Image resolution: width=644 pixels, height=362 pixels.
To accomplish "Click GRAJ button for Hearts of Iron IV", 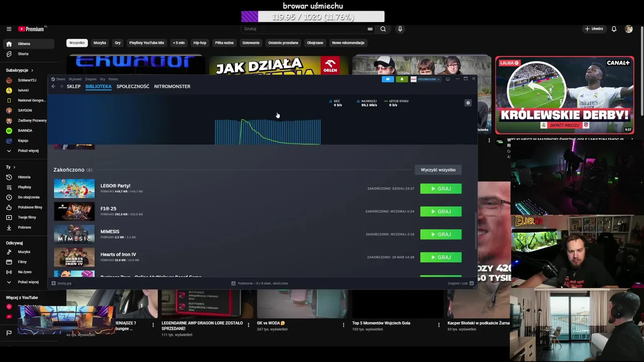I will 441,257.
